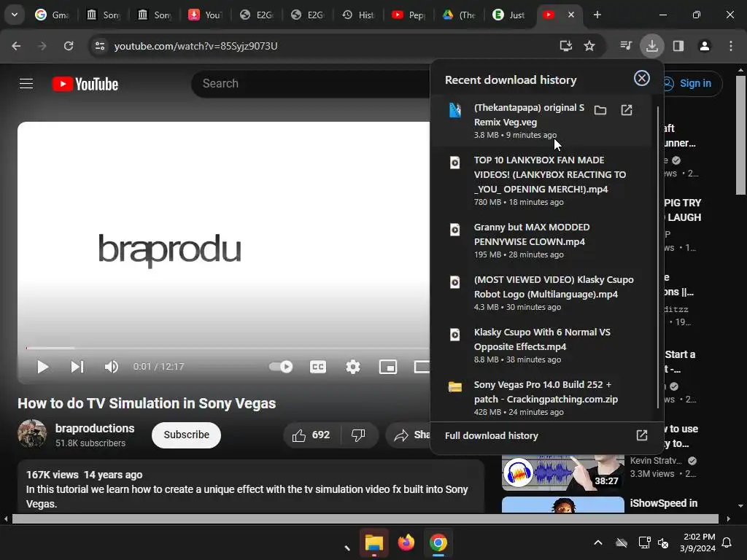Switch to the History tab
Viewport: 747px width, 560px height.
click(x=357, y=15)
